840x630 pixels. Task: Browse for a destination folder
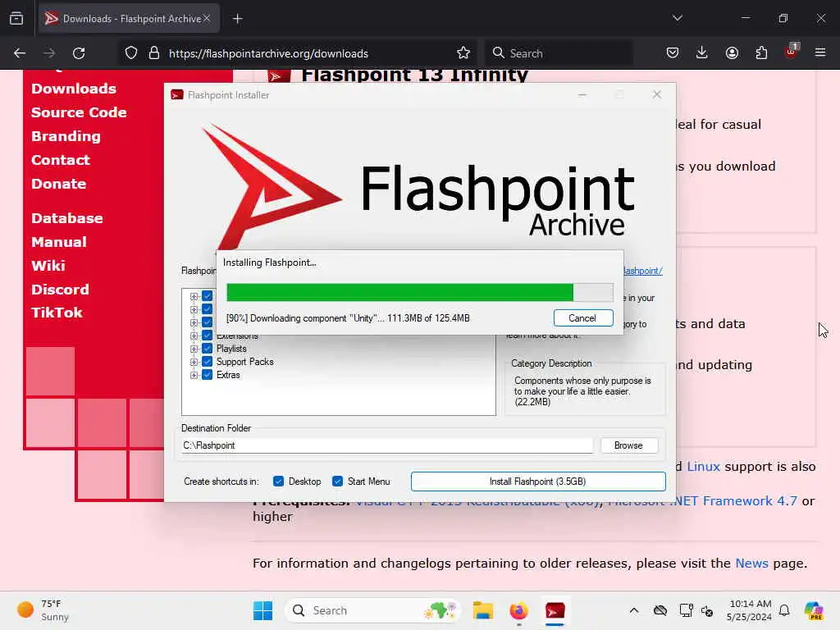[x=629, y=445]
